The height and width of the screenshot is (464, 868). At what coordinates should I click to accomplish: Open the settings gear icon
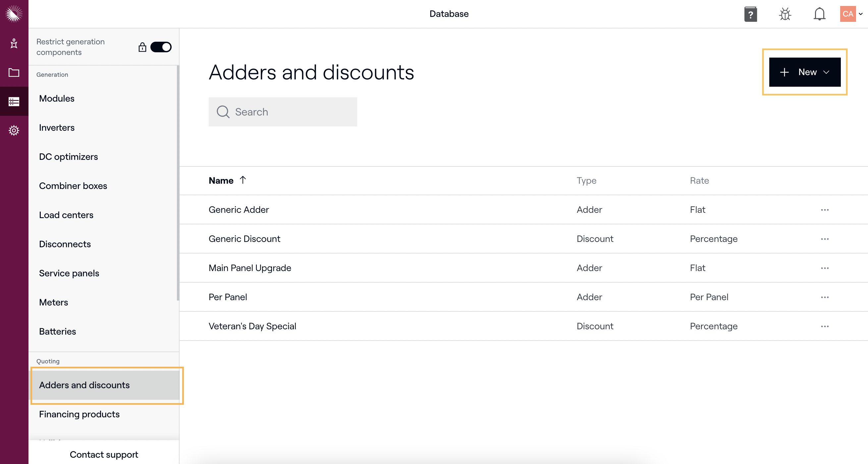[14, 130]
